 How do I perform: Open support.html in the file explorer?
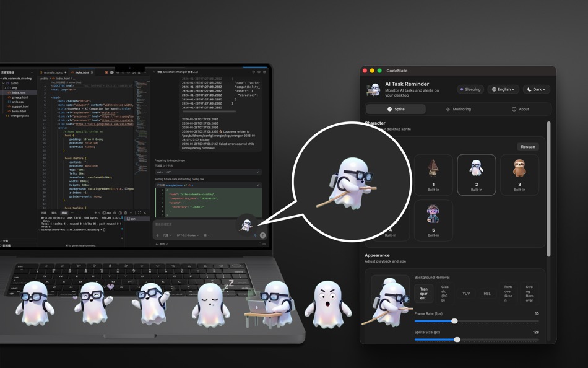[x=20, y=107]
